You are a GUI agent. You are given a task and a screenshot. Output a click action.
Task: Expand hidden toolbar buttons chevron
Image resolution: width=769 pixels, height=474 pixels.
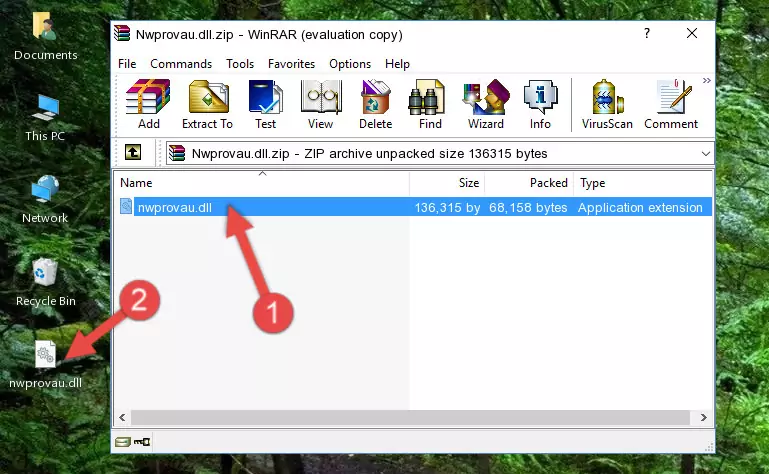click(707, 80)
